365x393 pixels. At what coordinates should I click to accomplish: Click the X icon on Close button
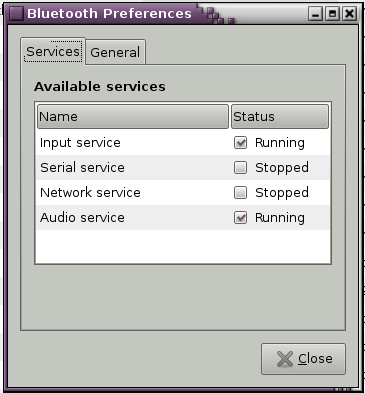point(285,359)
